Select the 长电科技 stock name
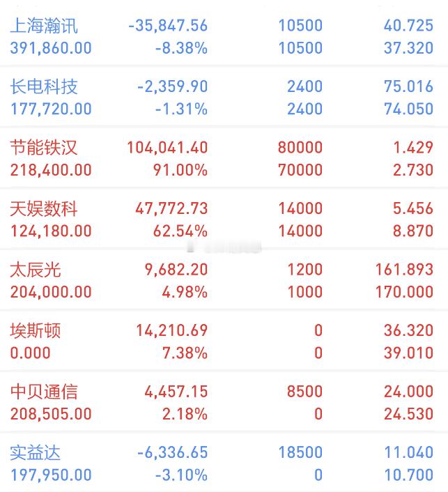The height and width of the screenshot is (492, 448). click(44, 86)
